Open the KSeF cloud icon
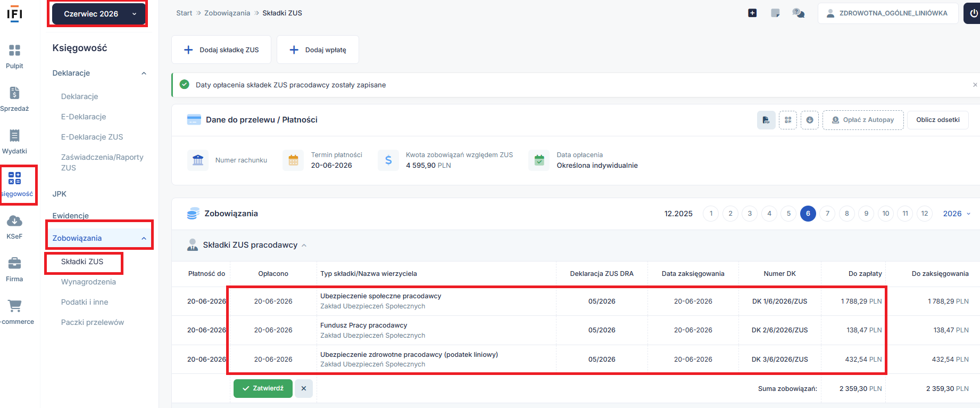980x408 pixels. point(14,221)
